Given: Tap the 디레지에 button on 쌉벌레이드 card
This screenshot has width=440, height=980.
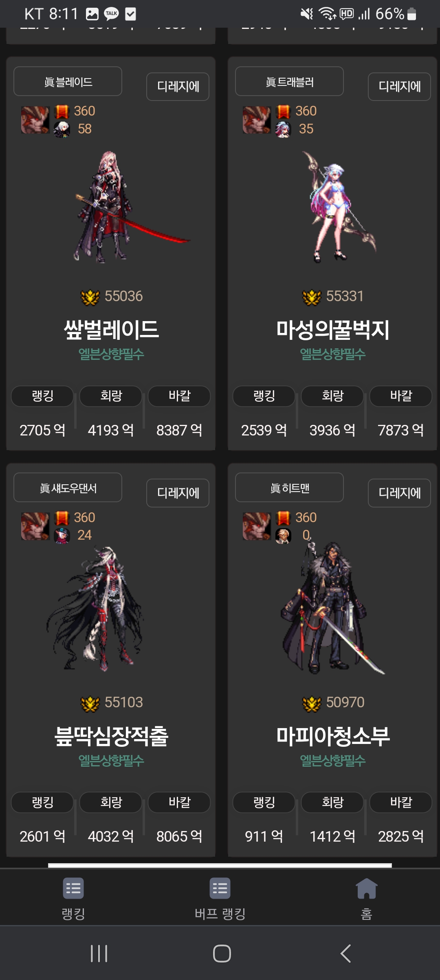Looking at the screenshot, I should [x=178, y=86].
